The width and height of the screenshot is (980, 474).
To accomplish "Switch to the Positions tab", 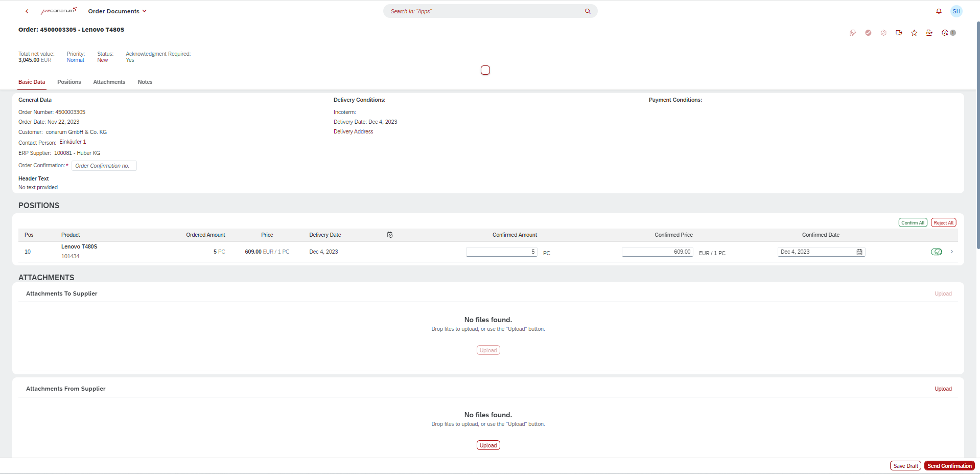I will 68,82.
